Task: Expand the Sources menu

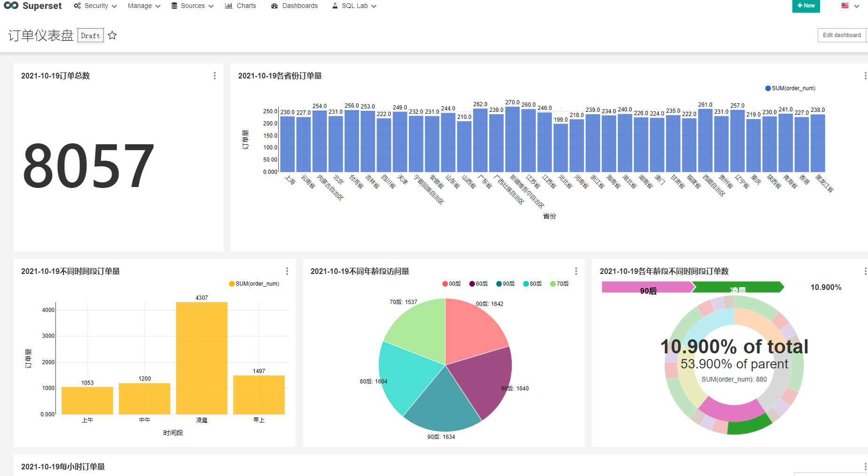Action: coord(192,6)
